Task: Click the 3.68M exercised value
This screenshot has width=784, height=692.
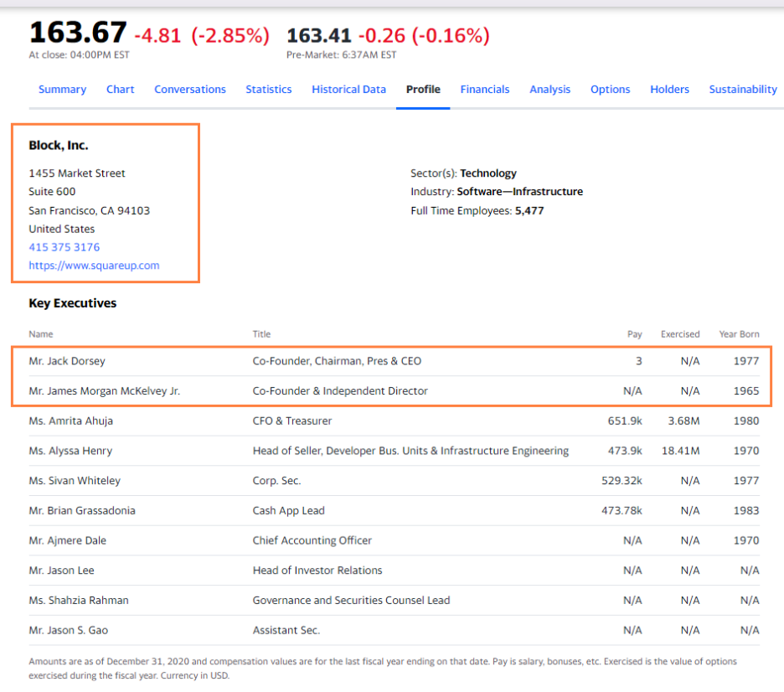Action: click(683, 421)
